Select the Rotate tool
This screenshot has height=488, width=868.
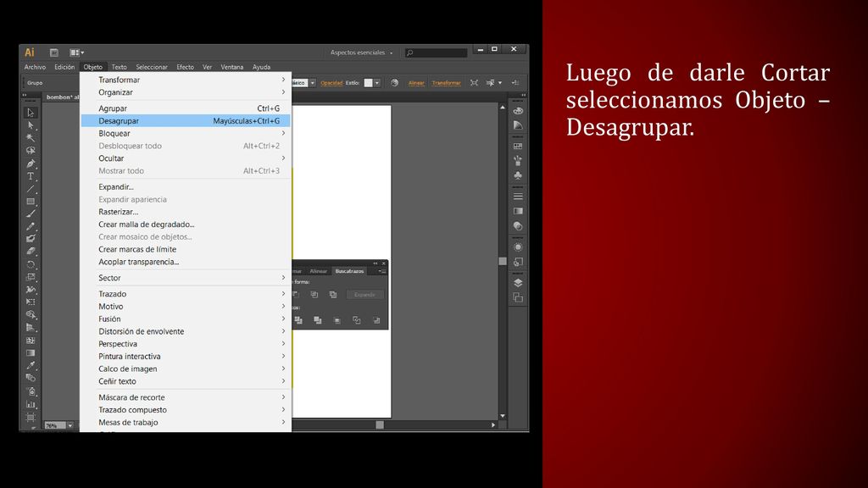(x=31, y=264)
